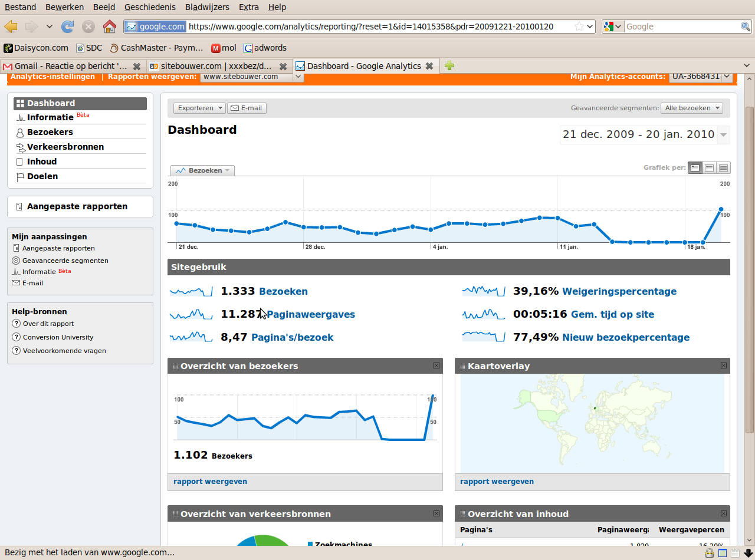The height and width of the screenshot is (560, 755).
Task: Open the search engine selector icon
Action: 612,27
